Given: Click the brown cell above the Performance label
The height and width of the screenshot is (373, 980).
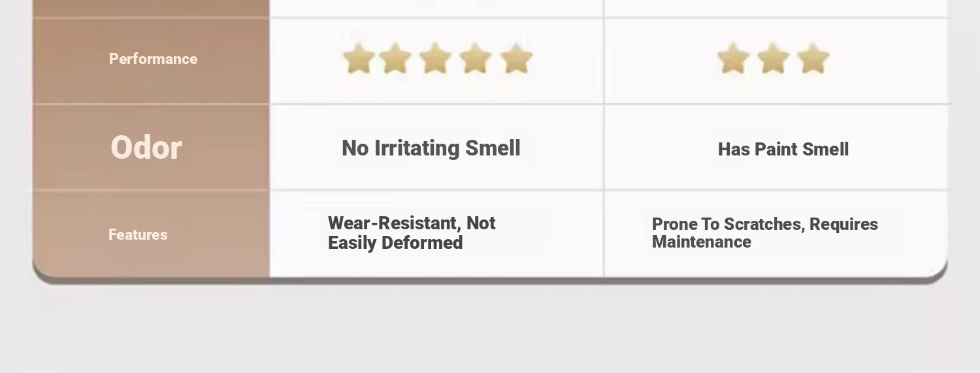Looking at the screenshot, I should (x=151, y=8).
